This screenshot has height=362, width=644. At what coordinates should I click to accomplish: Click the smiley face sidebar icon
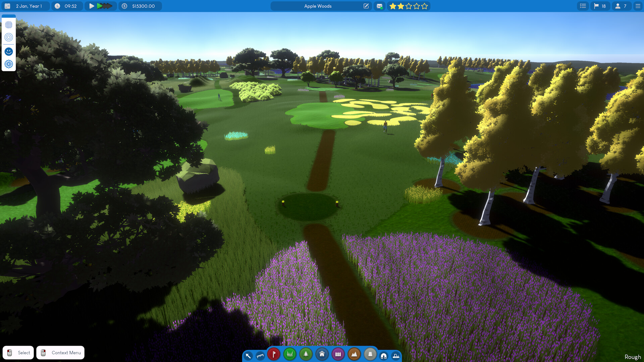coord(9,51)
